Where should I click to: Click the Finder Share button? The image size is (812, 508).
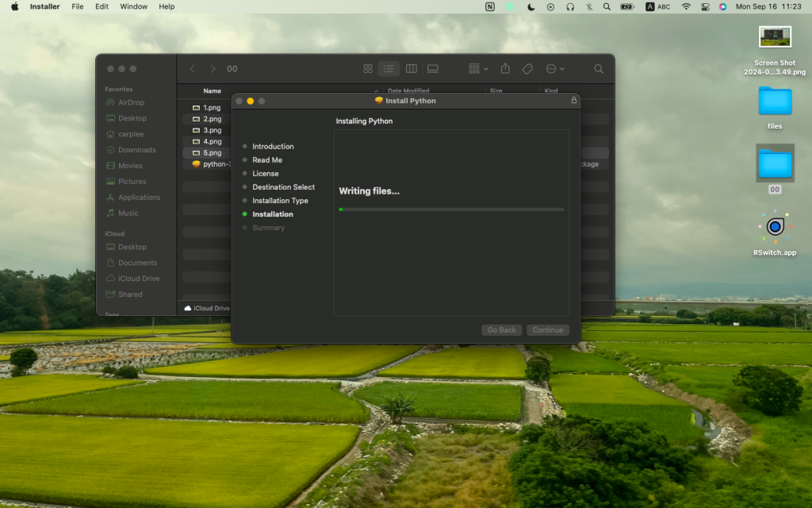tap(505, 69)
